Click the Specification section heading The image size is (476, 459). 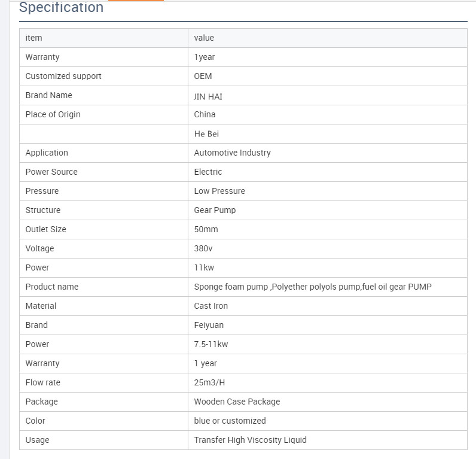[x=61, y=7]
